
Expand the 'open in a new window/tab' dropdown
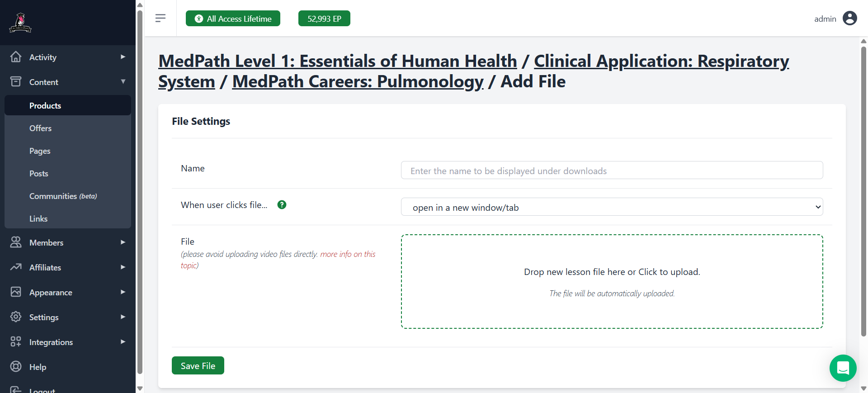click(611, 207)
